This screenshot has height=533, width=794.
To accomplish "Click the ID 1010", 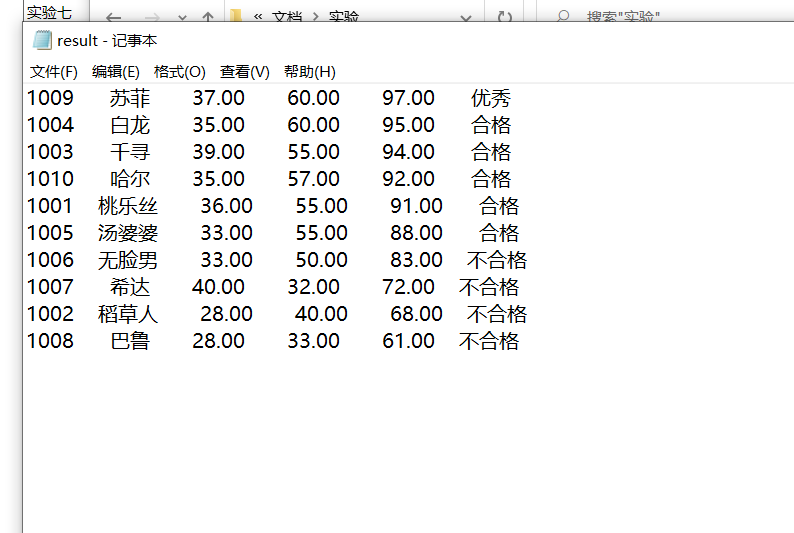I will (50, 179).
